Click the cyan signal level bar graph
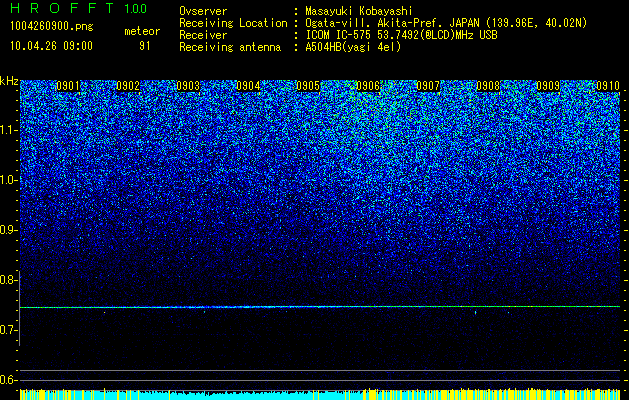This screenshot has height=400, width=629. pyautogui.click(x=320, y=394)
